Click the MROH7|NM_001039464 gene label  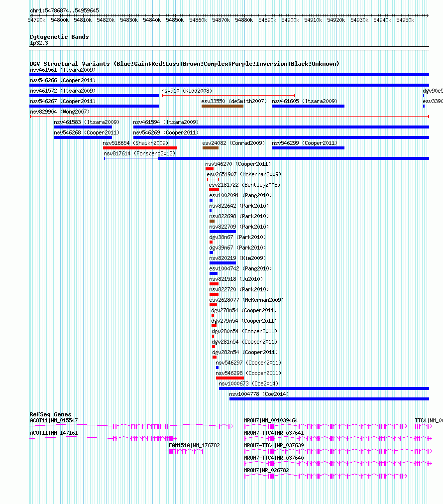coord(271,420)
